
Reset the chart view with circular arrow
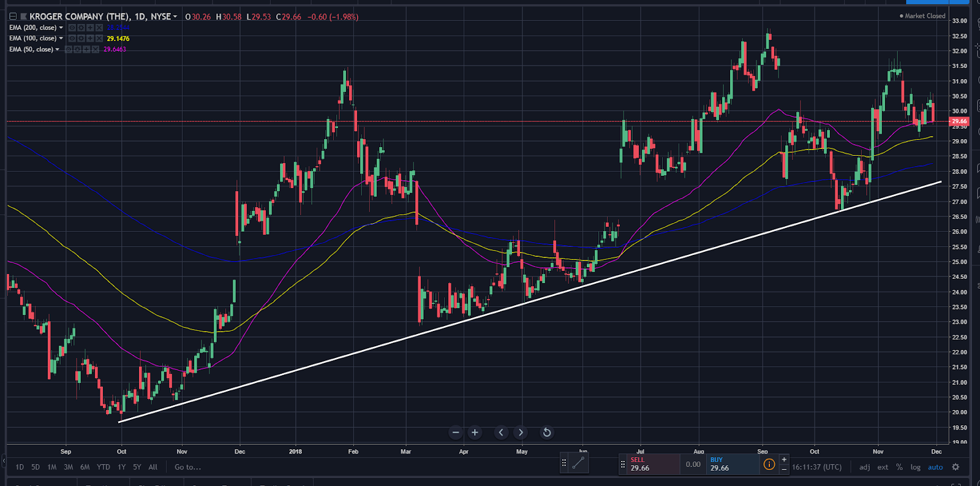(x=547, y=433)
